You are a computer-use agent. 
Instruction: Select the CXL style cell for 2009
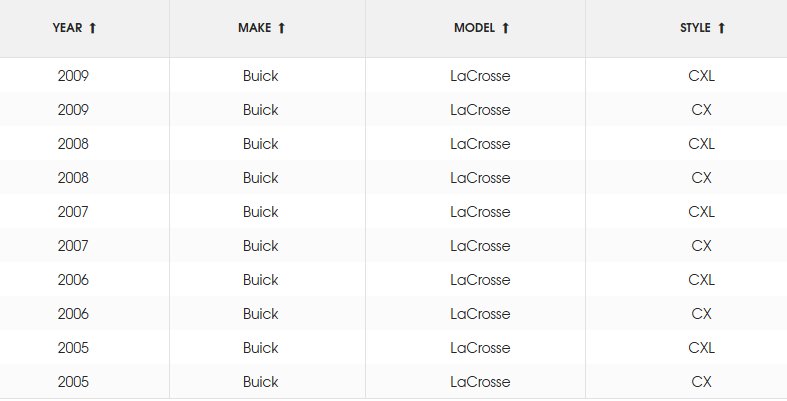click(x=701, y=76)
